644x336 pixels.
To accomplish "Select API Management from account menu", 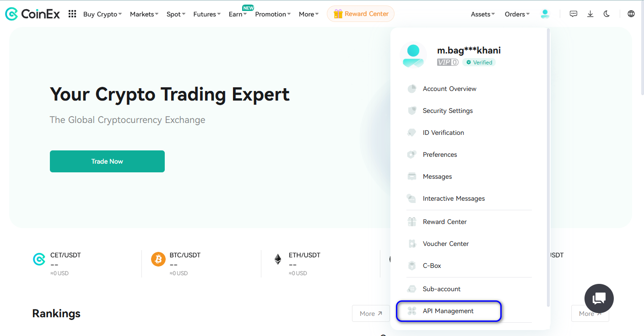I will pos(448,311).
